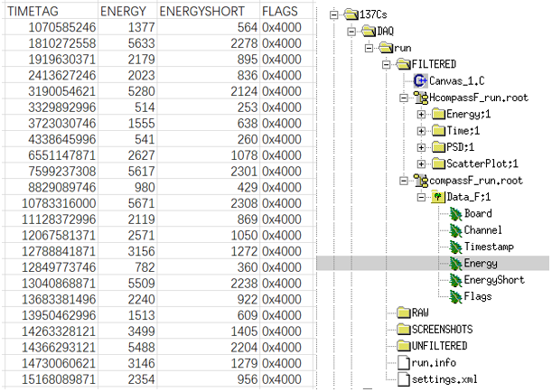Screen dimensions: 552x392
Task: Click the Timestamp leaf icon
Action: (x=455, y=247)
